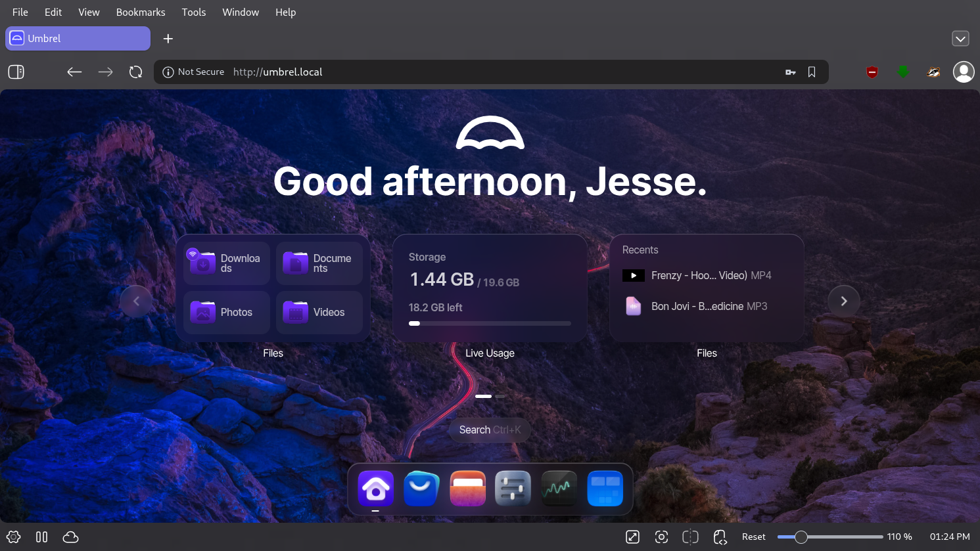Open the Photos folder widget
Screen dimensions: 980x551
(x=227, y=313)
